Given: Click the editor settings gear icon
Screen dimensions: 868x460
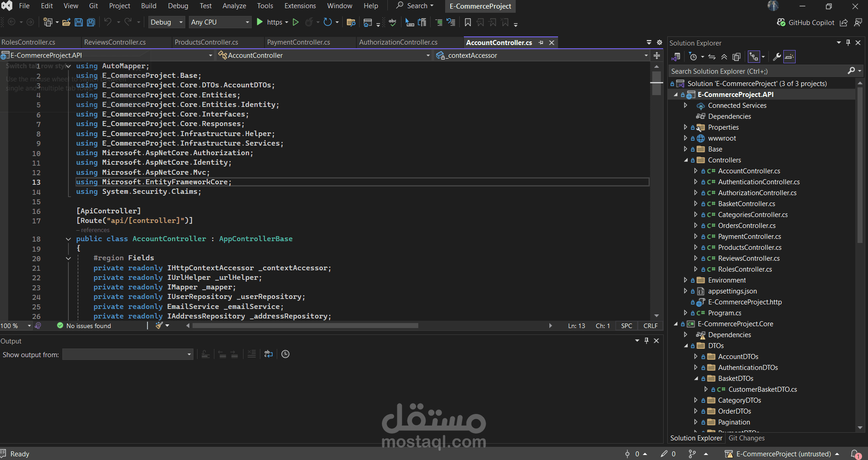Looking at the screenshot, I should point(660,42).
